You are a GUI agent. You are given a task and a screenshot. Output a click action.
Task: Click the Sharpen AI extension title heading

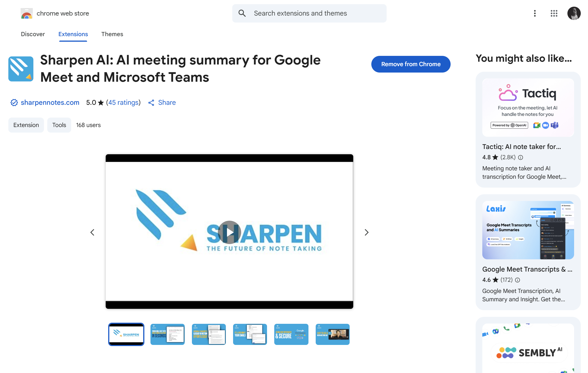[181, 69]
